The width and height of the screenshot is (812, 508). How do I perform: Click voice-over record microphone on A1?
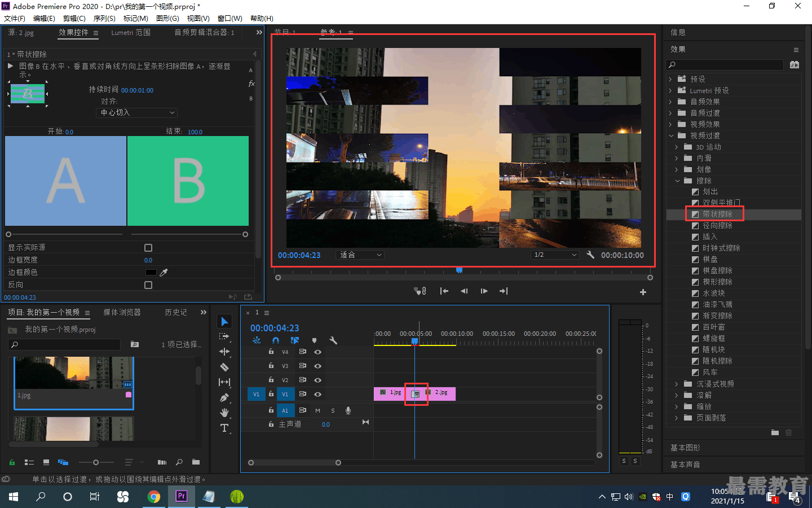pos(348,410)
